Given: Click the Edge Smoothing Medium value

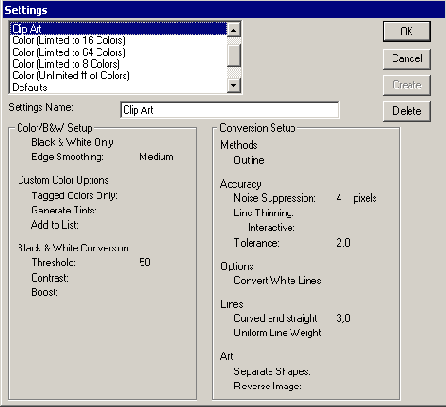Looking at the screenshot, I should pos(156,157).
